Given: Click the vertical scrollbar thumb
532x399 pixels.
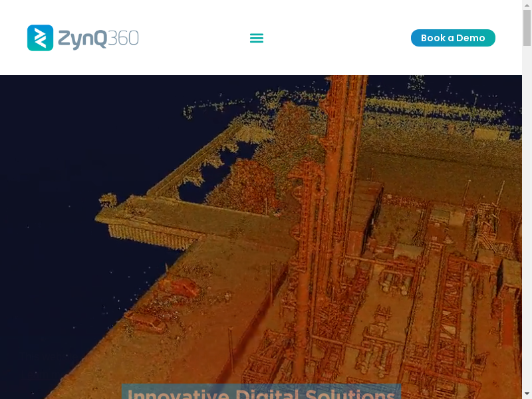Looking at the screenshot, I should coord(527,27).
